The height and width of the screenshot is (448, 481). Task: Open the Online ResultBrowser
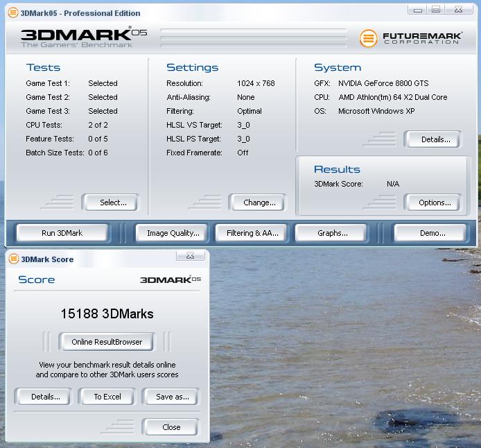107,342
